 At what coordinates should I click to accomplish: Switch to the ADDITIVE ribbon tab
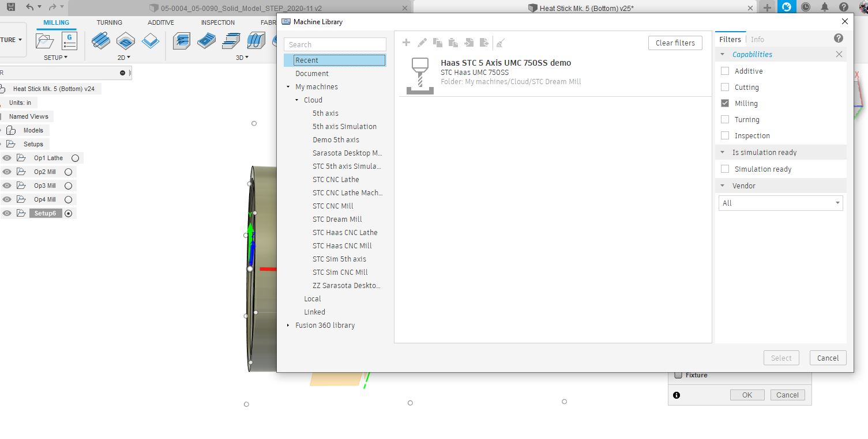click(x=161, y=22)
